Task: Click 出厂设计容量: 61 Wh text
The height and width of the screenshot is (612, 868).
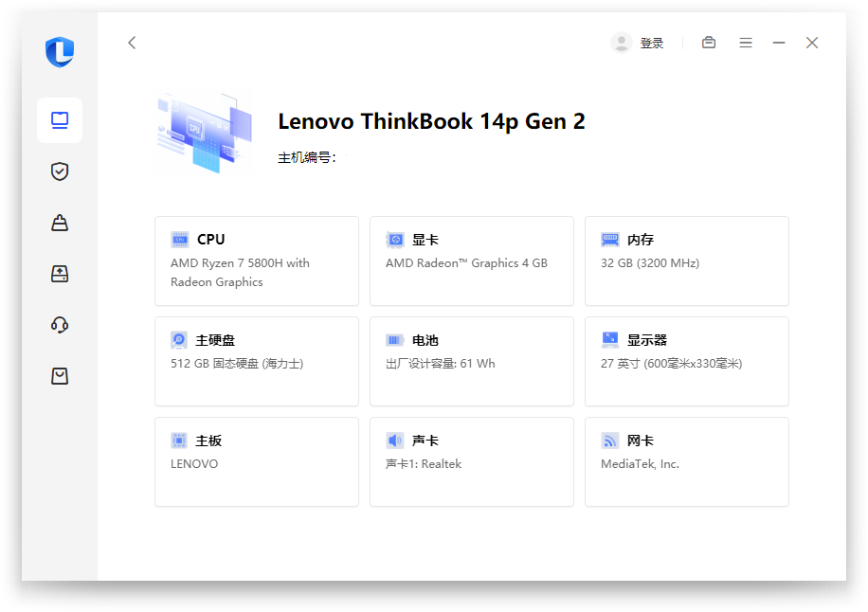Action: tap(440, 364)
